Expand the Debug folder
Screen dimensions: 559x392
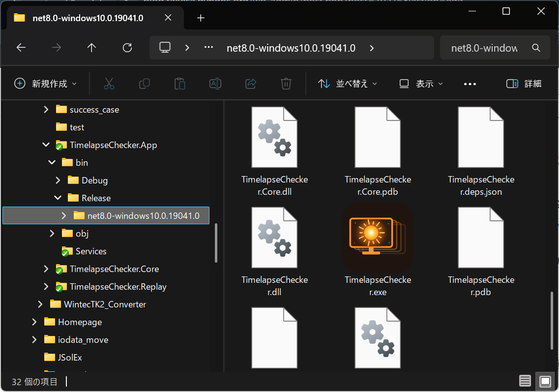(x=58, y=180)
